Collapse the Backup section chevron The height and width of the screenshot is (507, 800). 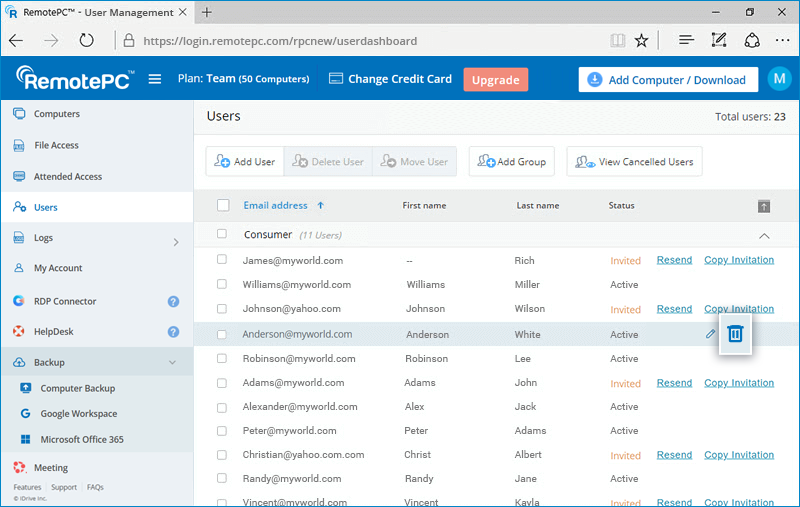pos(172,363)
